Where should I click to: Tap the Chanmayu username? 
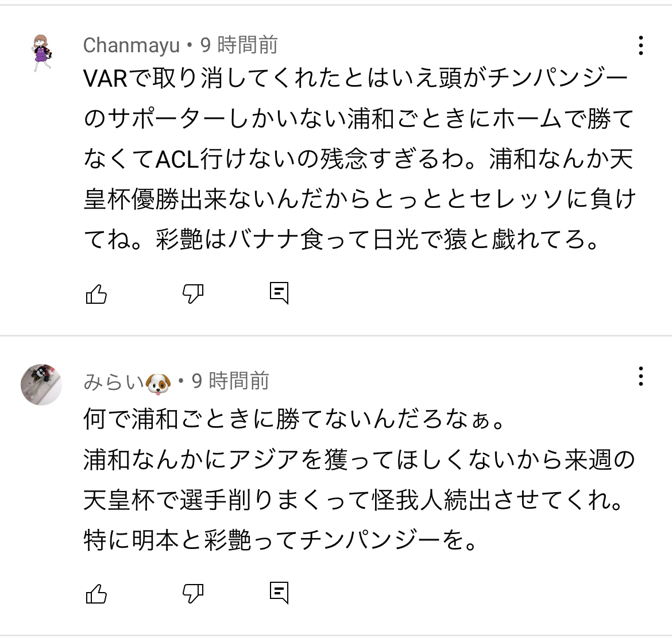click(131, 45)
